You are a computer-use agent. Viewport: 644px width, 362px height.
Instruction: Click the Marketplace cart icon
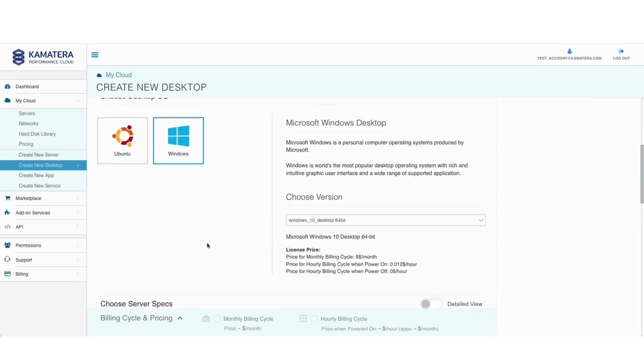coord(8,198)
